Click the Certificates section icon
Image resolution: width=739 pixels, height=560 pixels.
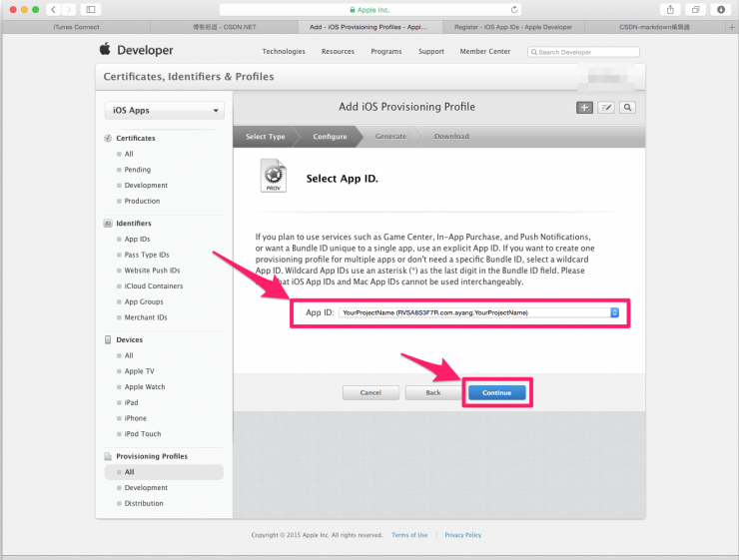(108, 138)
